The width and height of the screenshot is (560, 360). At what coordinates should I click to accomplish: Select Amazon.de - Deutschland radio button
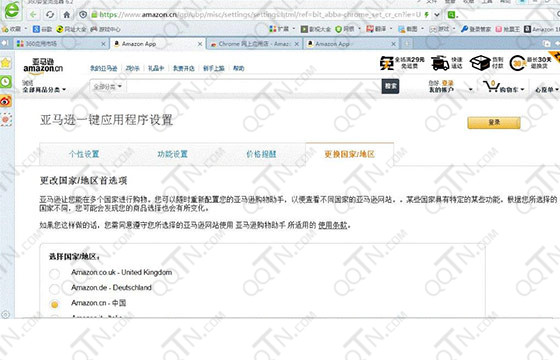coord(55,289)
